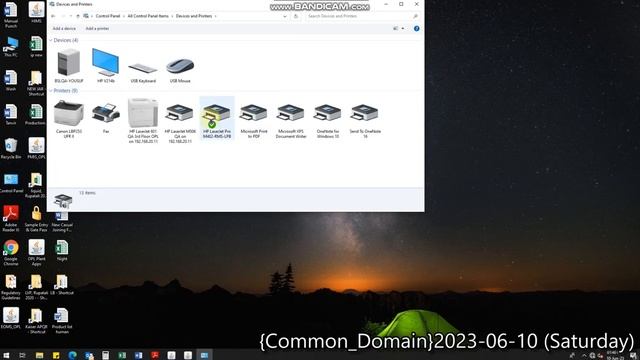640x360 pixels.
Task: Select the Fax printer icon
Action: 106,117
